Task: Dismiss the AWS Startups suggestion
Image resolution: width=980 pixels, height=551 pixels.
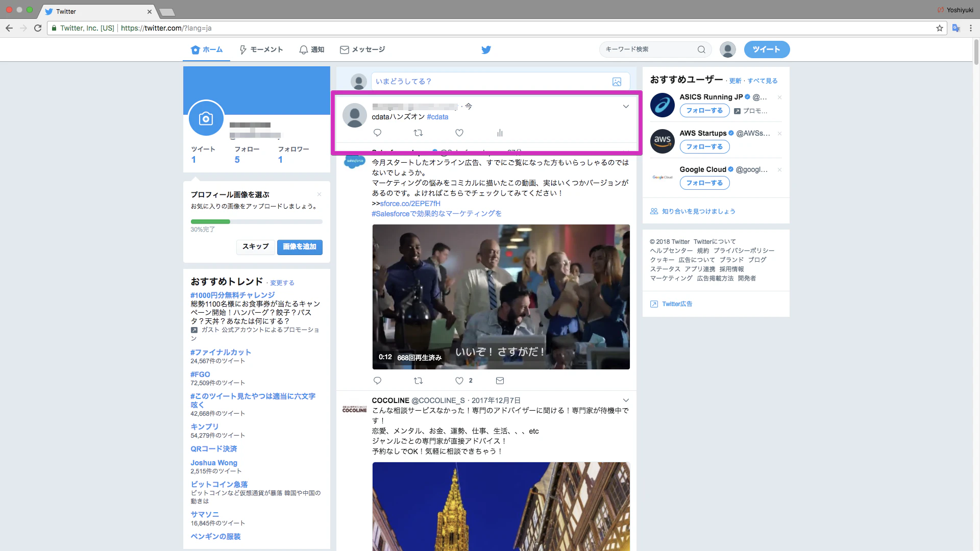Action: click(x=779, y=134)
